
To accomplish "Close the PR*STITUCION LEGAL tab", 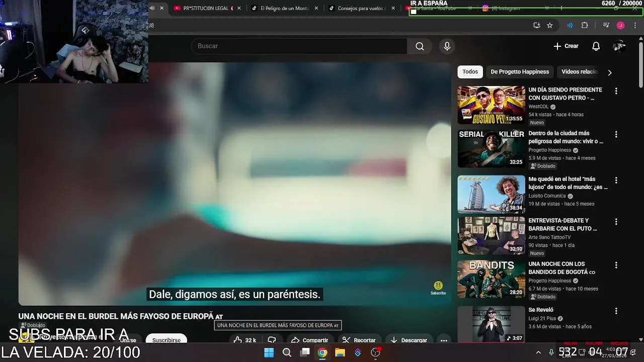I will click(x=239, y=8).
